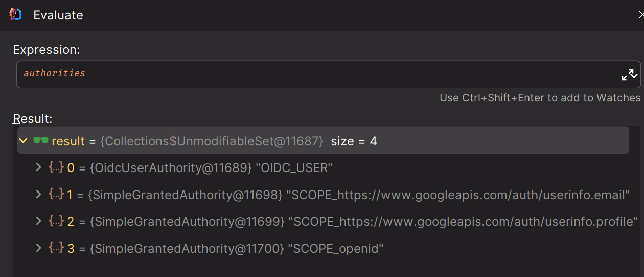Click the object icon of item 3

56,248
